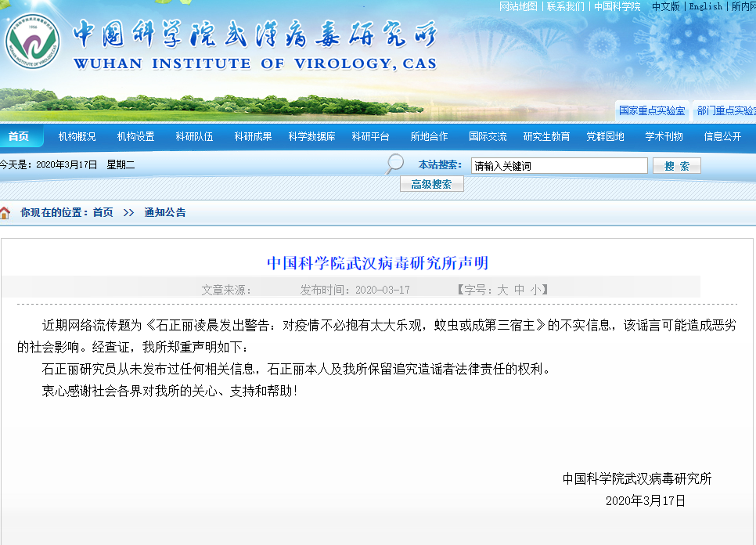This screenshot has width=756, height=545.
Task: Open 党群园地 menu item
Action: [x=605, y=136]
